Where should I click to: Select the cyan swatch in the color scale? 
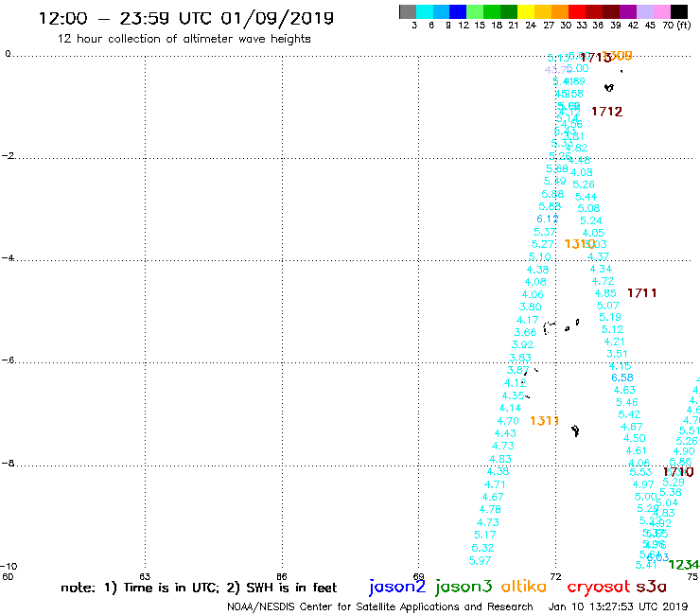point(425,11)
